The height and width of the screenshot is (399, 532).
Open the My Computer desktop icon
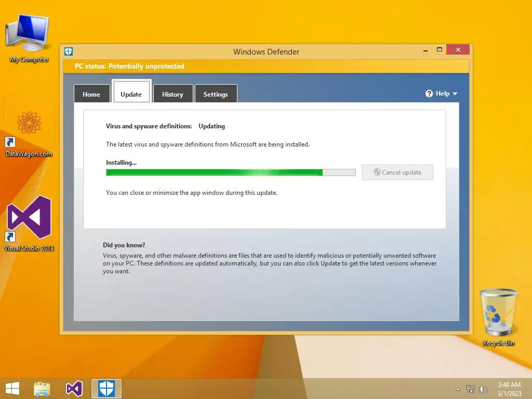(x=29, y=38)
